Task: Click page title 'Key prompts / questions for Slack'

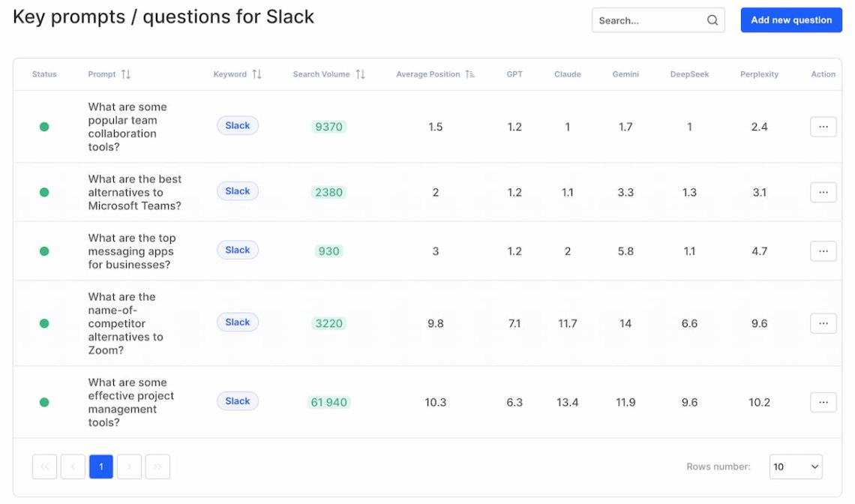Action: (163, 17)
